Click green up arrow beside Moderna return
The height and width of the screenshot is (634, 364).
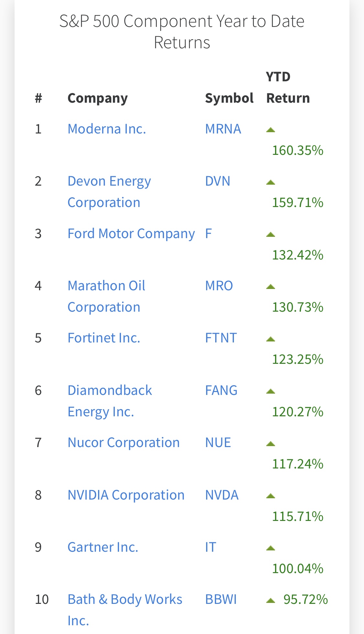pyautogui.click(x=270, y=130)
